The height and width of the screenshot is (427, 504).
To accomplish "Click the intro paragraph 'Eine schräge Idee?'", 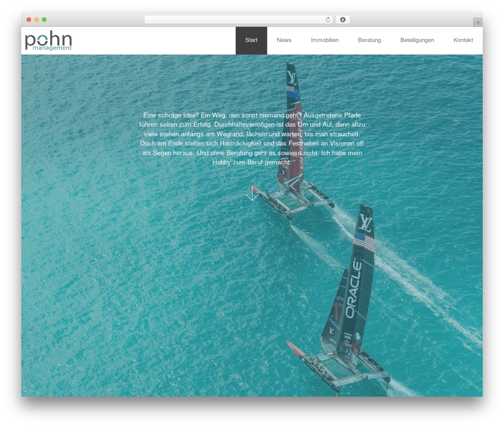I will tap(252, 139).
